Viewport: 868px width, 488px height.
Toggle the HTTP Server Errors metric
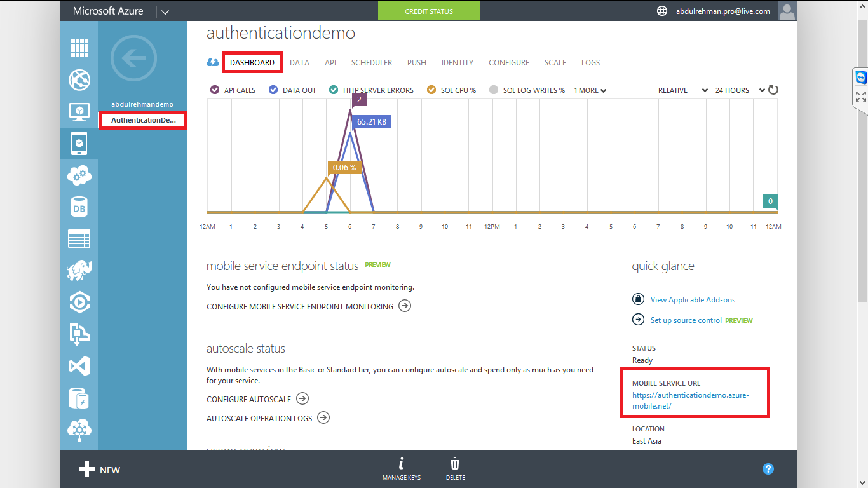pos(334,90)
